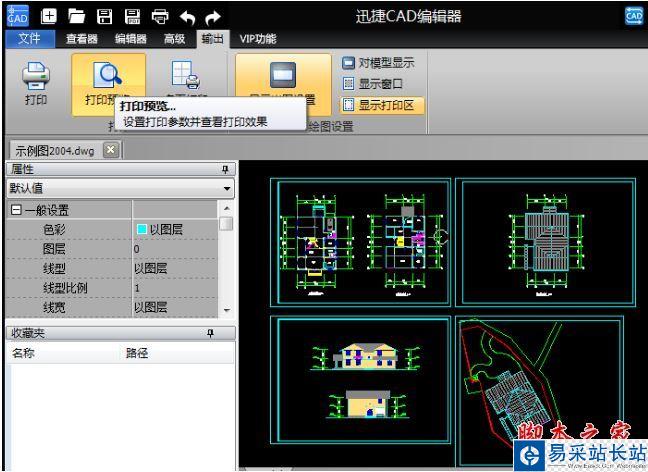Click the 路径 column header in 收藏夹

click(x=137, y=353)
